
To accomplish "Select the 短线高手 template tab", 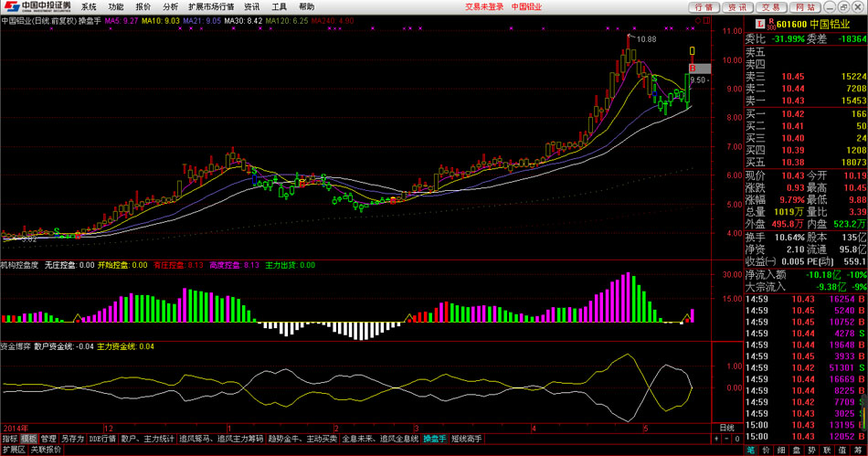I will [467, 439].
